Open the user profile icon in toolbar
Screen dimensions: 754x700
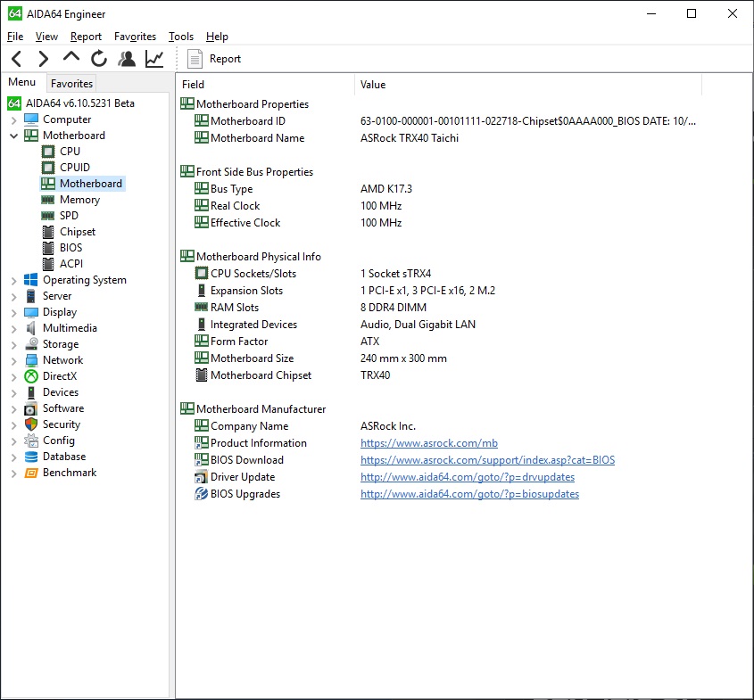click(x=127, y=59)
